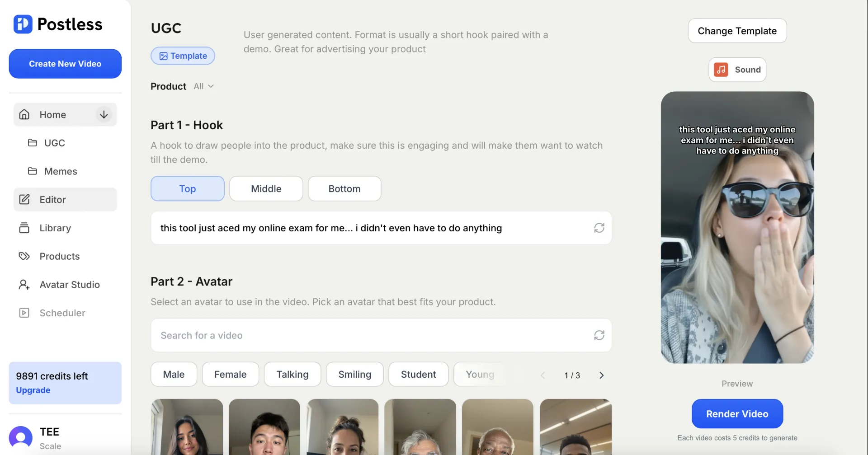Click refresh icon in avatar search field
Screen dimensions: 868x455
pos(599,335)
